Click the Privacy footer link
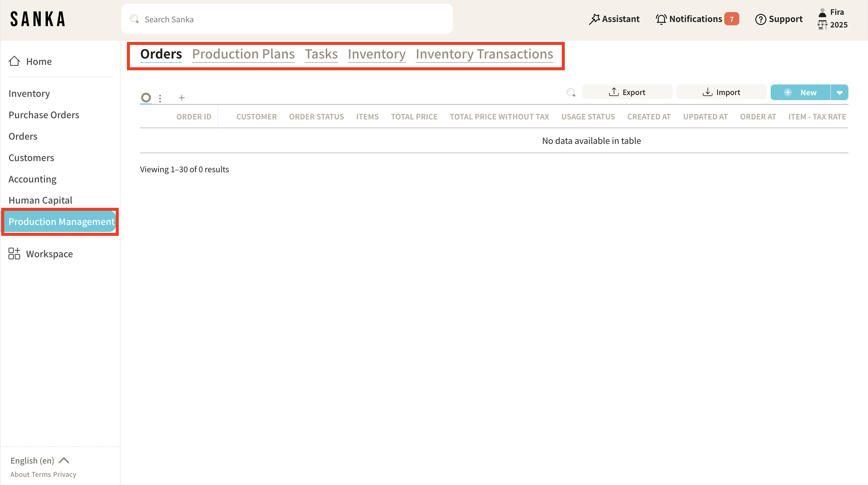Screen dimensions: 868x485 pos(65,474)
